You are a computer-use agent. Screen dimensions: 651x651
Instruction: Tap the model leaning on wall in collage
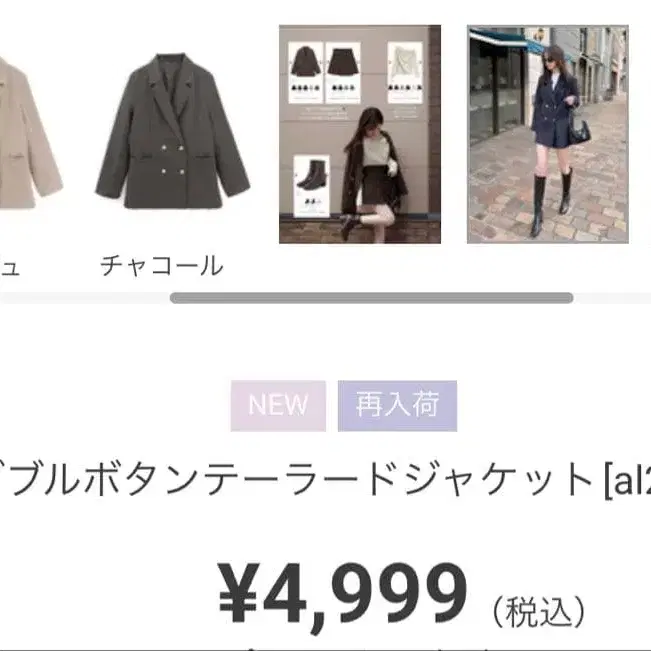coord(372,174)
